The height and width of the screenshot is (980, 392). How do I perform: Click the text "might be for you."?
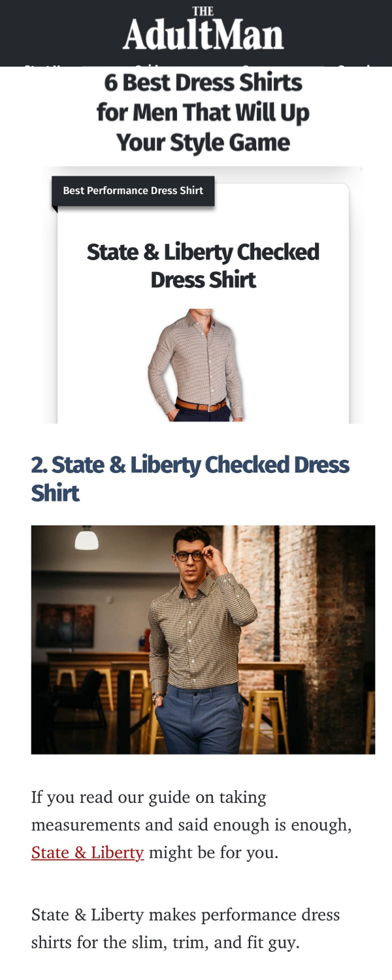coord(214,853)
